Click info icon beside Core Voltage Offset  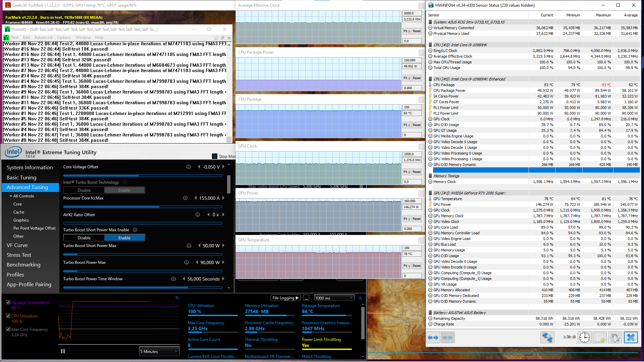(x=189, y=167)
